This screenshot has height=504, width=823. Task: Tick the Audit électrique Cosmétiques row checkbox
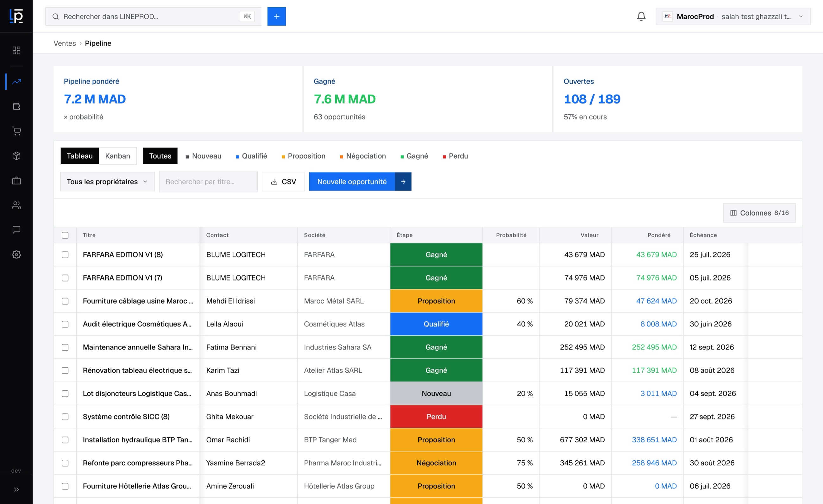click(x=65, y=324)
